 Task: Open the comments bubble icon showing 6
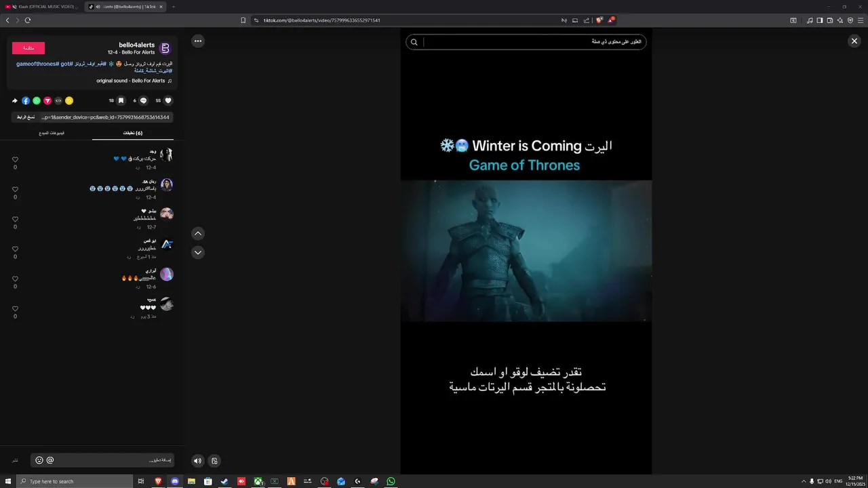tap(143, 100)
